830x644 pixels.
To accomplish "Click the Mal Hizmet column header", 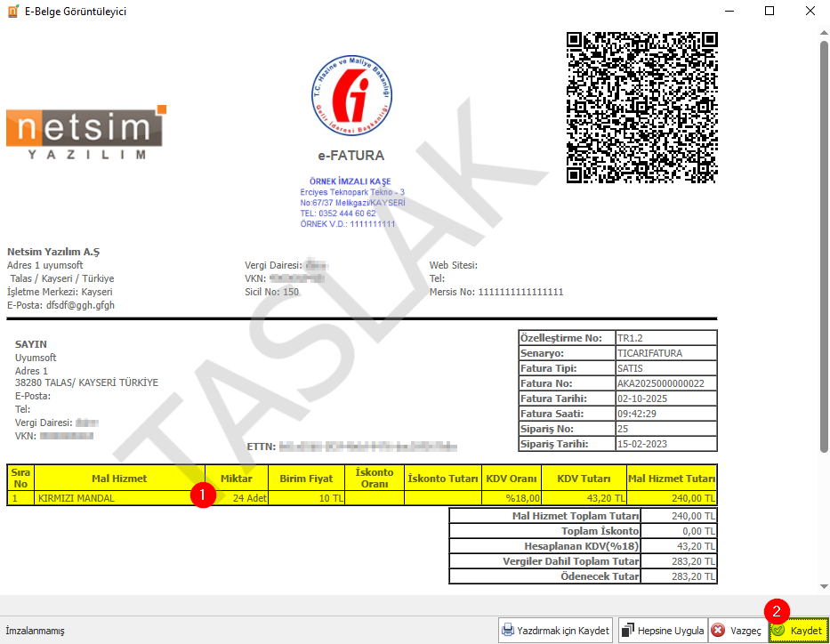I will (119, 479).
